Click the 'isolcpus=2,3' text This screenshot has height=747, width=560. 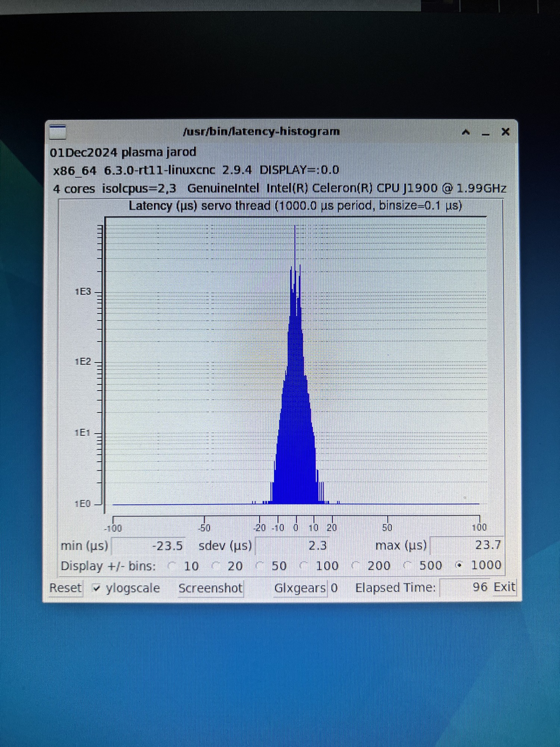pos(139,189)
